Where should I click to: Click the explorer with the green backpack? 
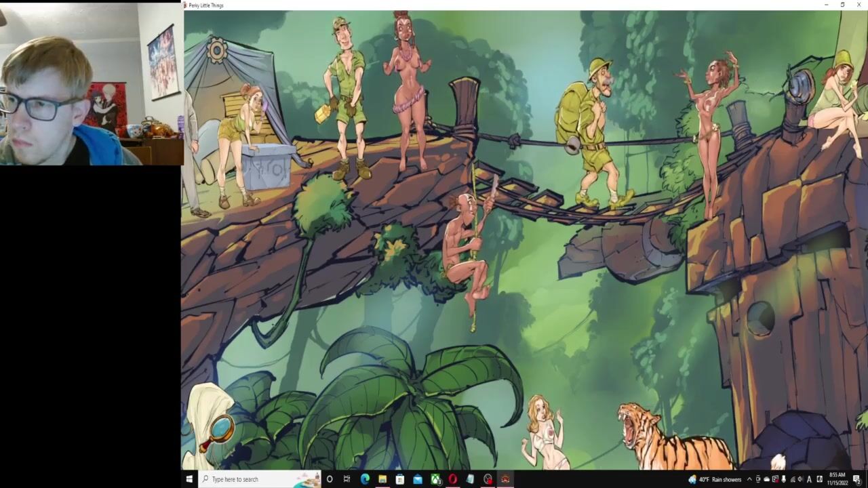pos(595,133)
